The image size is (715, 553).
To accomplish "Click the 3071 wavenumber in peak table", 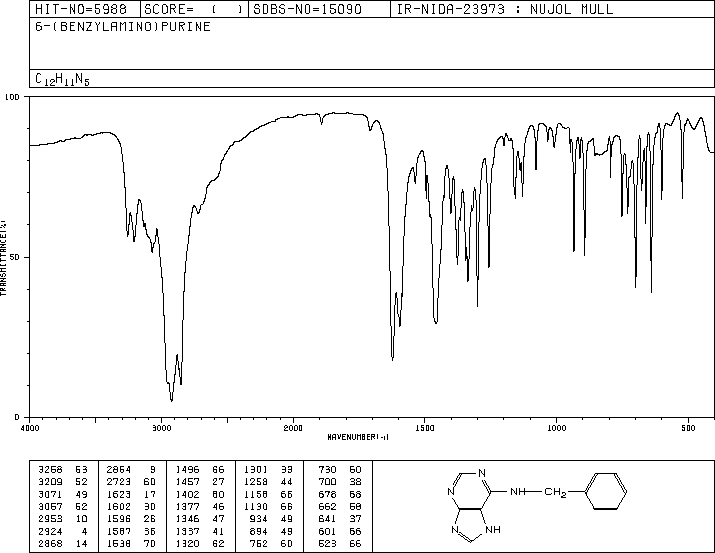I will (50, 494).
